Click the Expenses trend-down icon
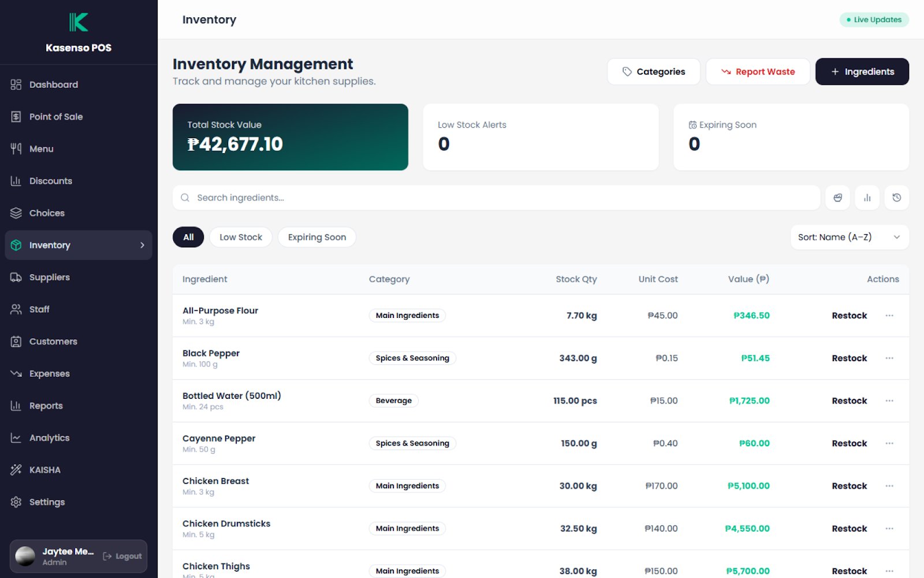 [x=16, y=373]
